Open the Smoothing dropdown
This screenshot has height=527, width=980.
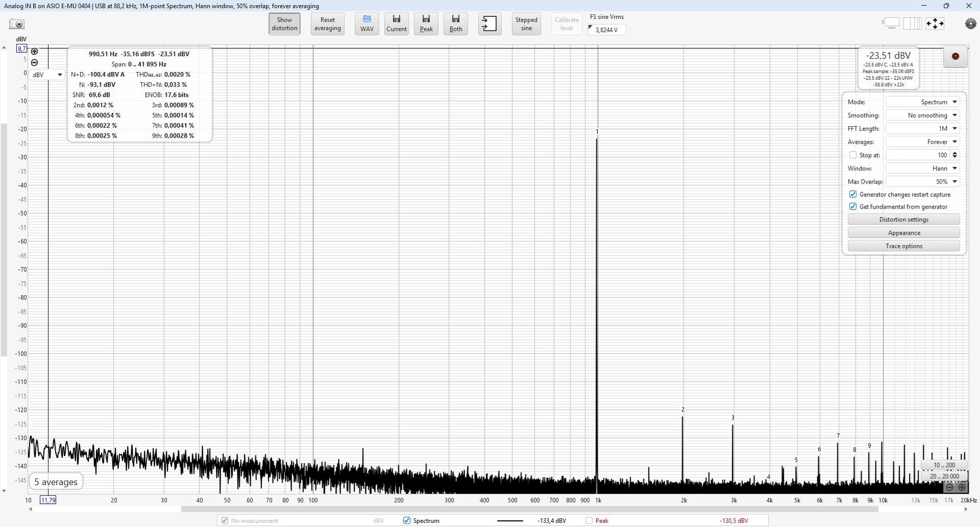923,116
